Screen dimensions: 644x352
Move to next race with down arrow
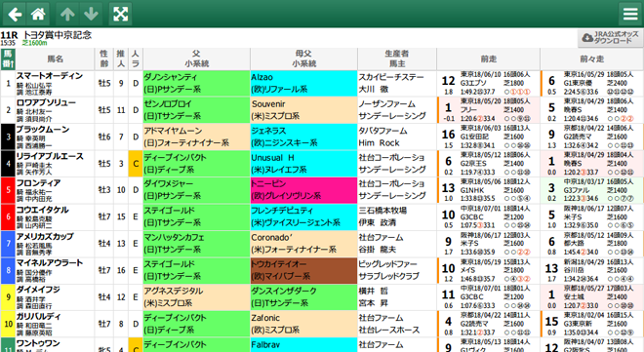tap(91, 15)
